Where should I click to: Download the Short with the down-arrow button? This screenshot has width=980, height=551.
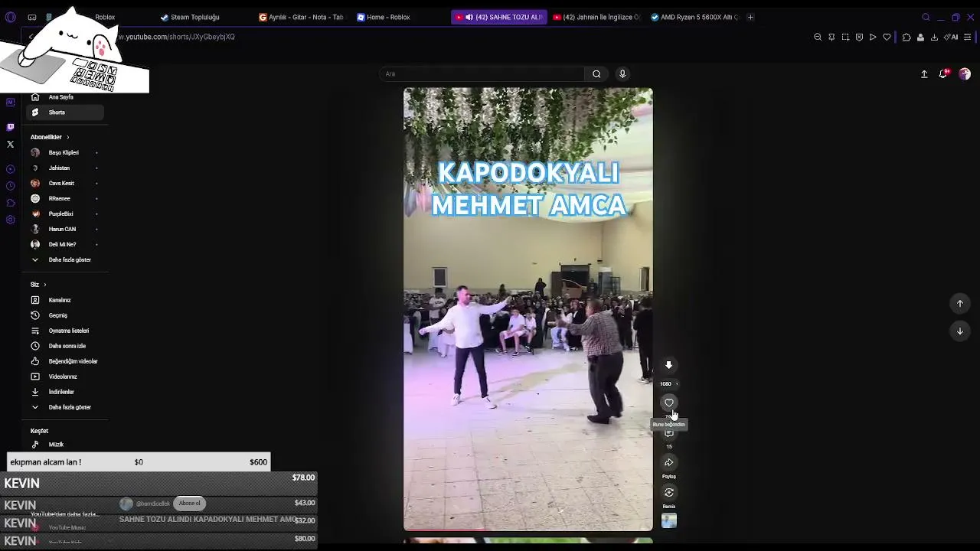668,365
